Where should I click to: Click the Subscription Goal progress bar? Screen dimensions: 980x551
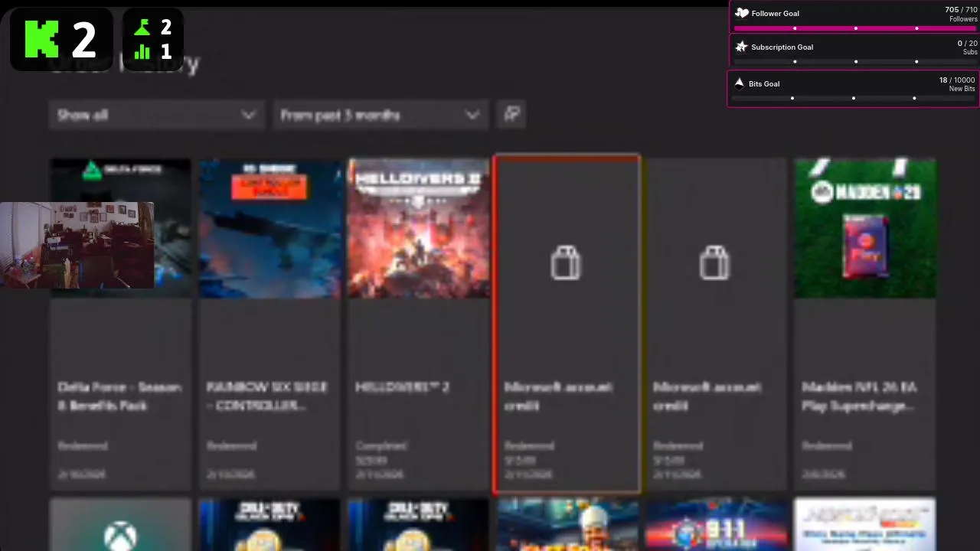855,62
